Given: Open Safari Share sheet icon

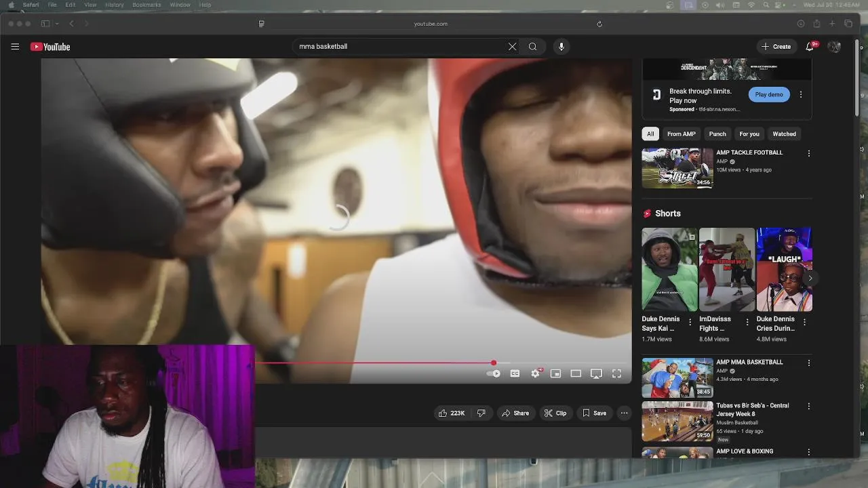Looking at the screenshot, I should [x=816, y=24].
